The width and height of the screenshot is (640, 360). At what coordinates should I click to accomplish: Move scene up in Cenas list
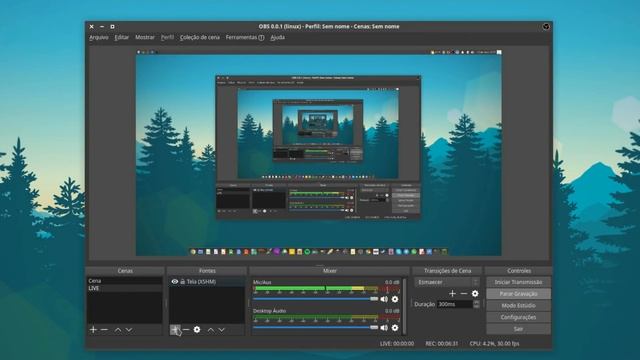click(x=118, y=329)
